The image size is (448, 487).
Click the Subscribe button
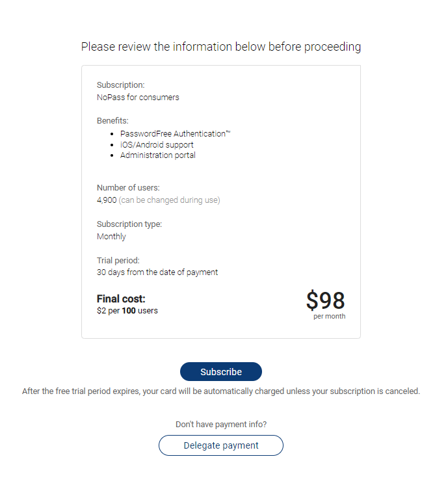pyautogui.click(x=221, y=372)
